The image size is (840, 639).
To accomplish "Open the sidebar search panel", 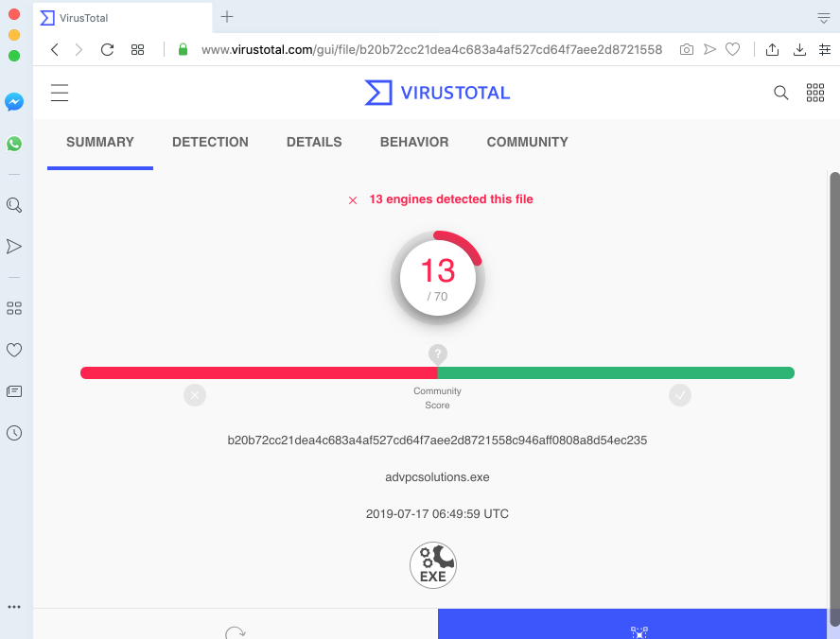I will coord(14,205).
